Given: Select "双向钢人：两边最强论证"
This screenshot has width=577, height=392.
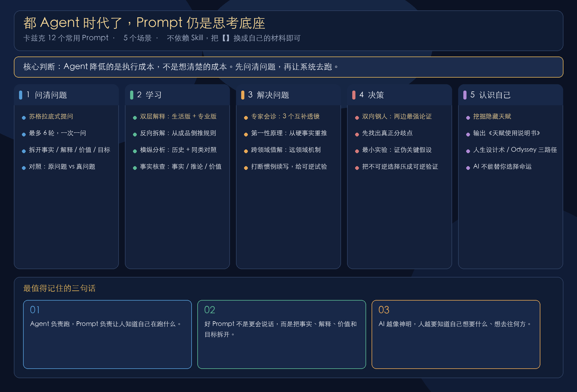Looking at the screenshot, I should [x=397, y=117].
